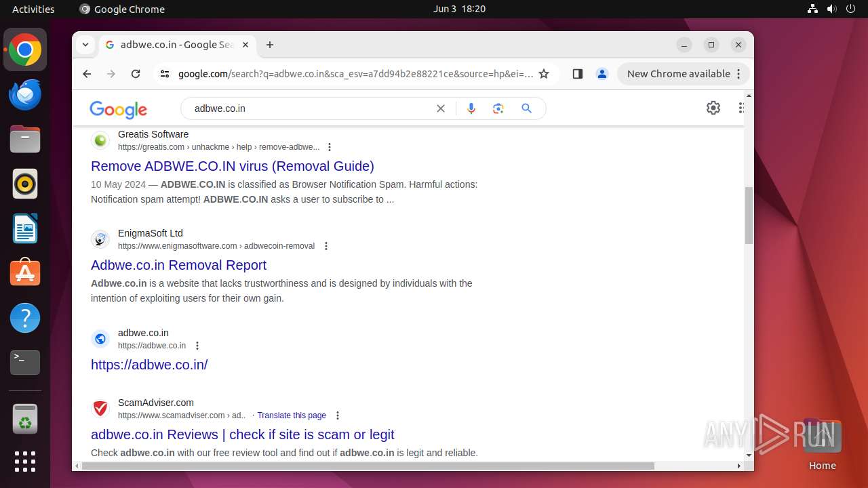The image size is (868, 488).
Task: Open Files manager in the dock
Action: click(25, 139)
